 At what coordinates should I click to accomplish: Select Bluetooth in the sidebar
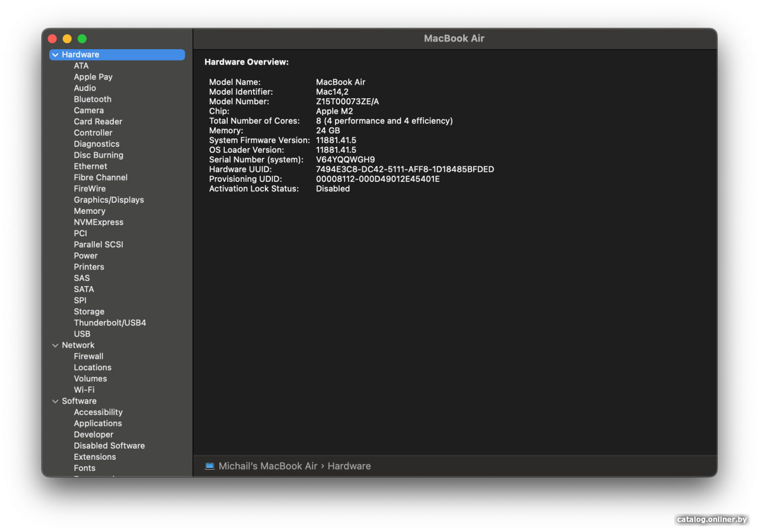[93, 100]
